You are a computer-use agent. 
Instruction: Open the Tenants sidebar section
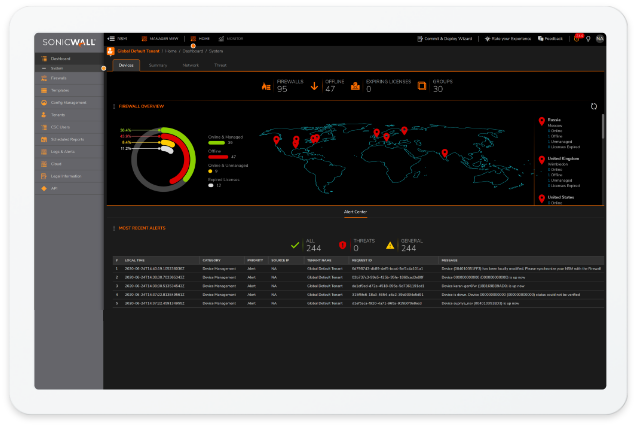click(x=69, y=115)
